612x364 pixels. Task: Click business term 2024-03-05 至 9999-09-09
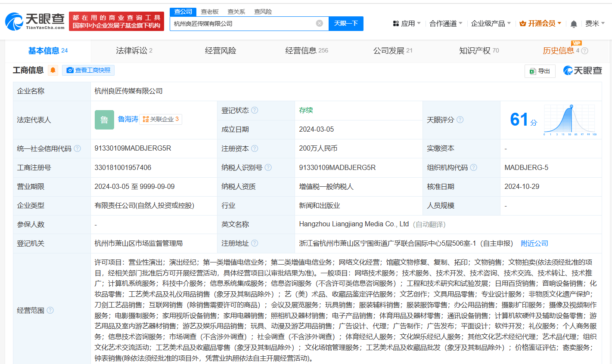[x=135, y=186]
